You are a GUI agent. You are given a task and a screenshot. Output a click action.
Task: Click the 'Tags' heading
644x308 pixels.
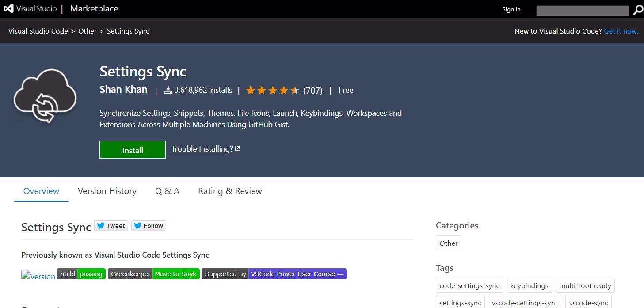(445, 268)
